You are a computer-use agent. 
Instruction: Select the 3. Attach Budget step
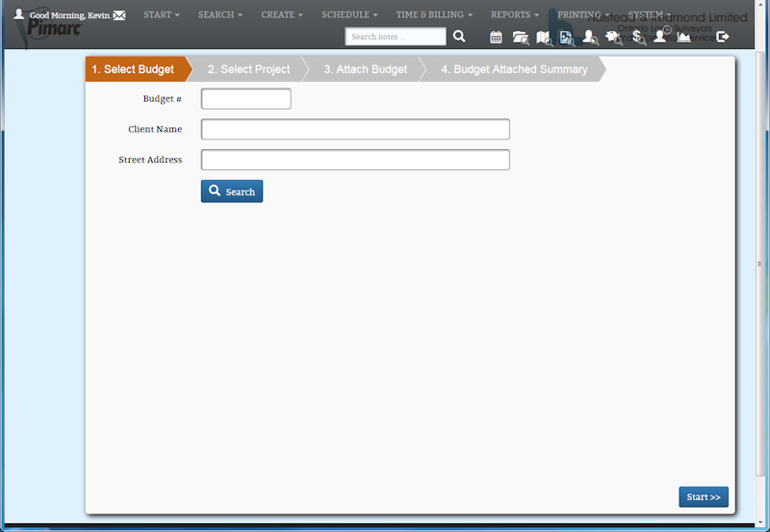click(366, 69)
